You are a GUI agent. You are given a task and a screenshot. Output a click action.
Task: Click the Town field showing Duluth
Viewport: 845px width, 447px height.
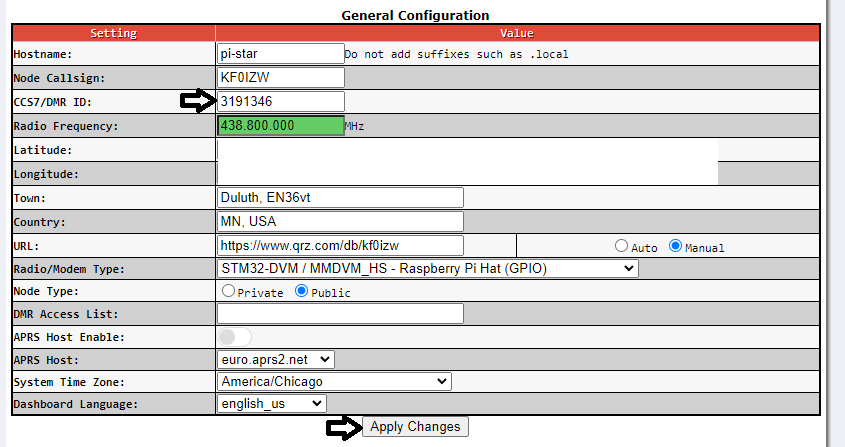[x=340, y=198]
